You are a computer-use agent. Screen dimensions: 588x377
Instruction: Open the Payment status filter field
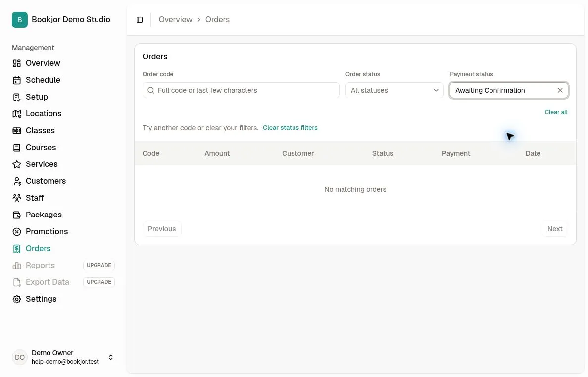point(509,91)
